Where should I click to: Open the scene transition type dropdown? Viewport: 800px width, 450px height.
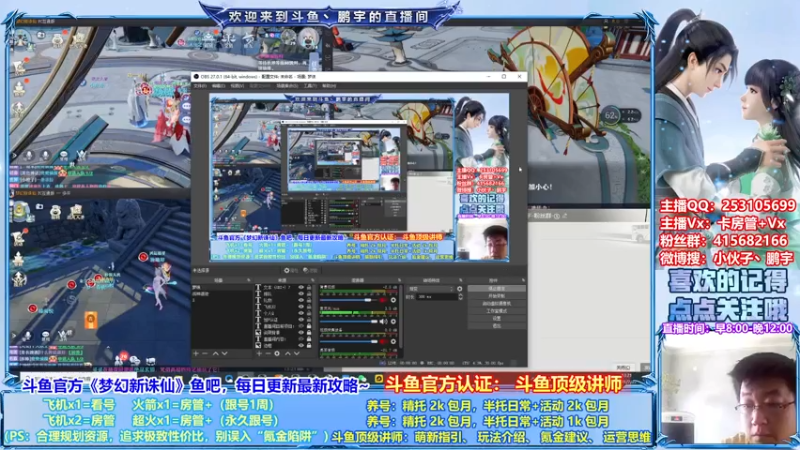431,289
